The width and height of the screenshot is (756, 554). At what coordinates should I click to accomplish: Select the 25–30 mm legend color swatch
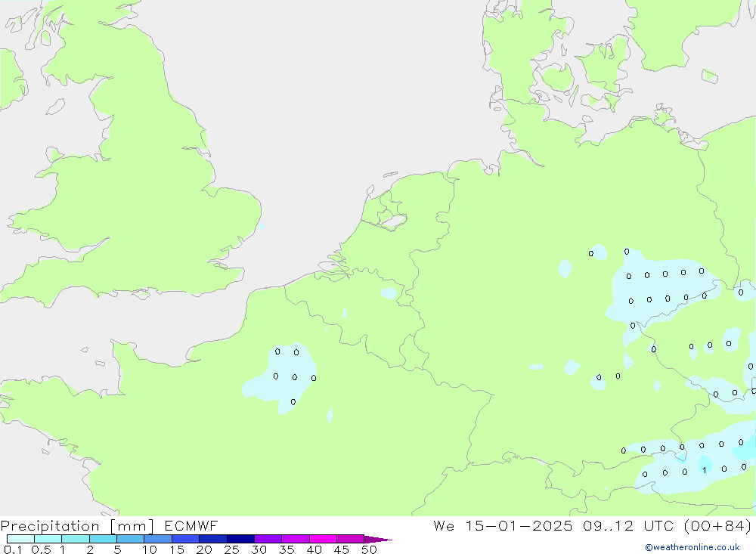[240, 539]
